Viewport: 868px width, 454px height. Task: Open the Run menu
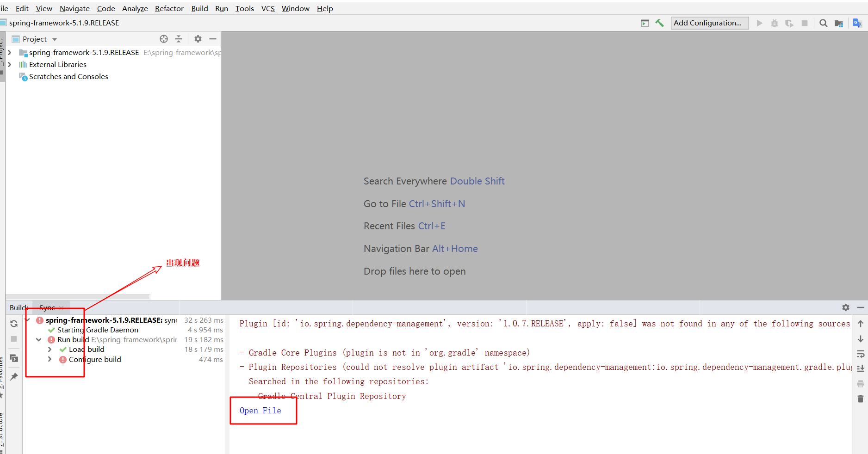[222, 8]
